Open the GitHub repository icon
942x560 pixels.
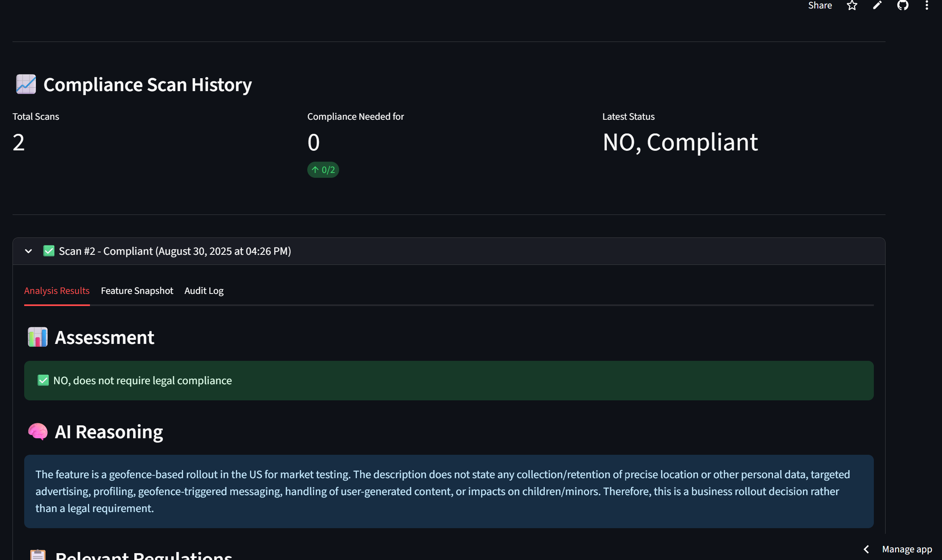coord(902,5)
